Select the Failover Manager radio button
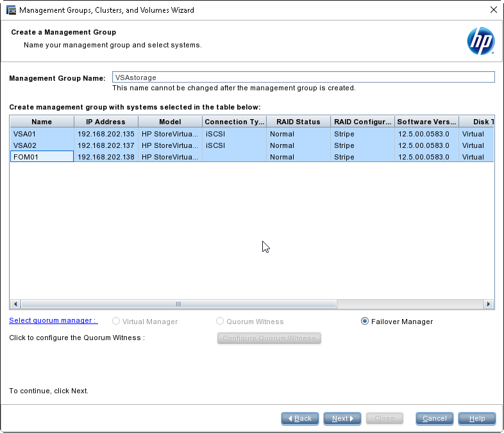Image resolution: width=504 pixels, height=433 pixels. 365,322
